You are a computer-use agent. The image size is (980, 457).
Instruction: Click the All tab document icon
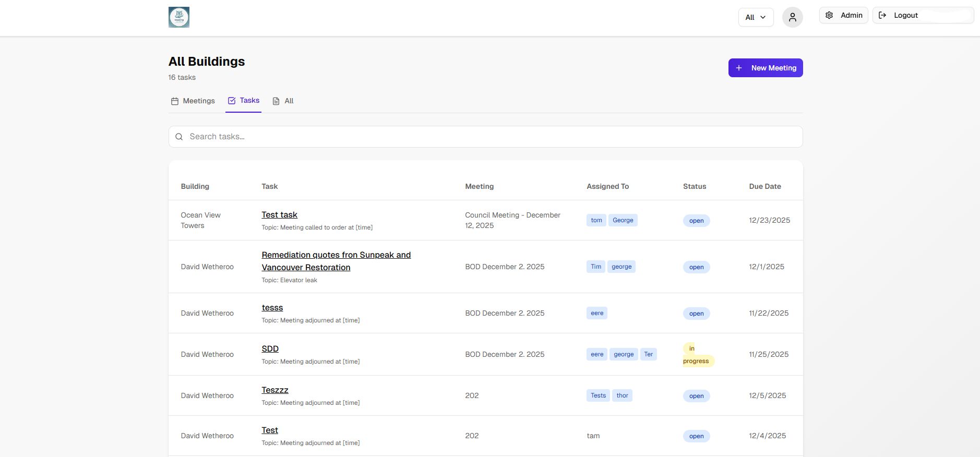coord(276,101)
